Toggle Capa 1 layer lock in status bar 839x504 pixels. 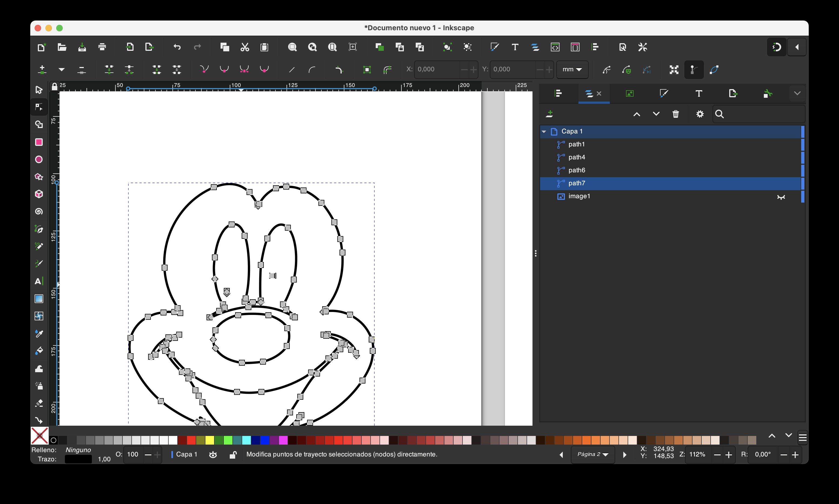[x=233, y=454]
